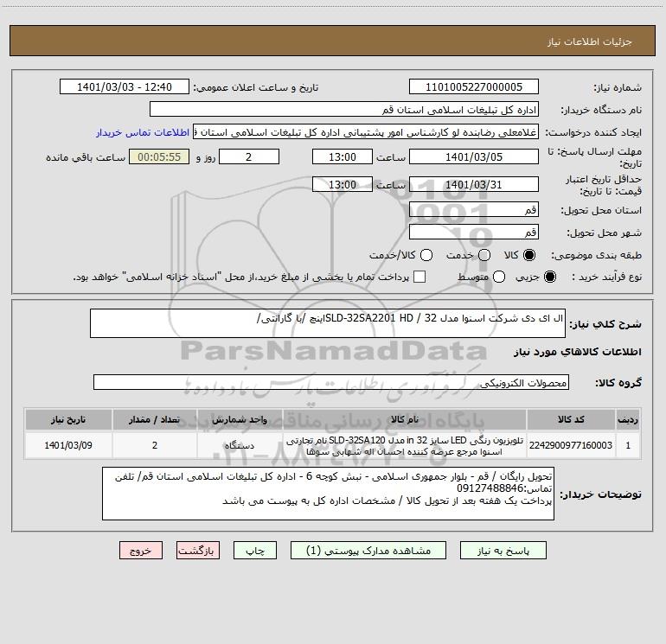666x644 pixels.
Task: Click the بازگشت back button
Action: point(198,551)
